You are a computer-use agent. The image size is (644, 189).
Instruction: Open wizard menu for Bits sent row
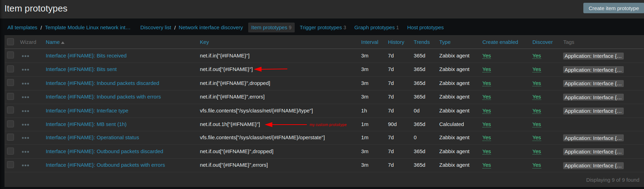click(x=25, y=70)
